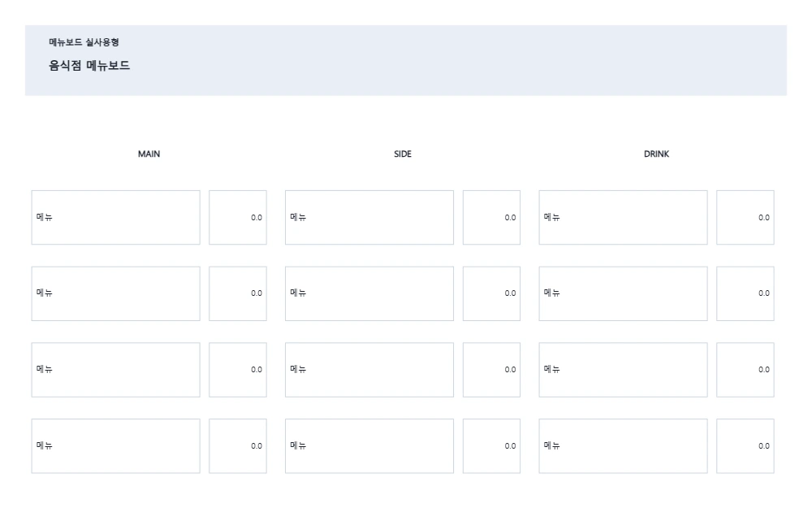Click the fourth-row price field under DRINK
812x508 pixels.
pos(745,445)
